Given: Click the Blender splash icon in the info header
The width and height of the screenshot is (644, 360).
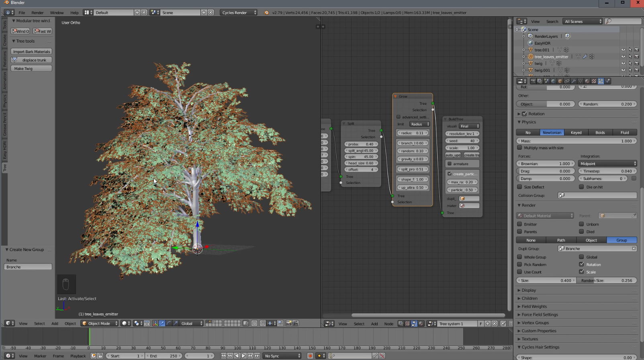Looking at the screenshot, I should [x=266, y=13].
